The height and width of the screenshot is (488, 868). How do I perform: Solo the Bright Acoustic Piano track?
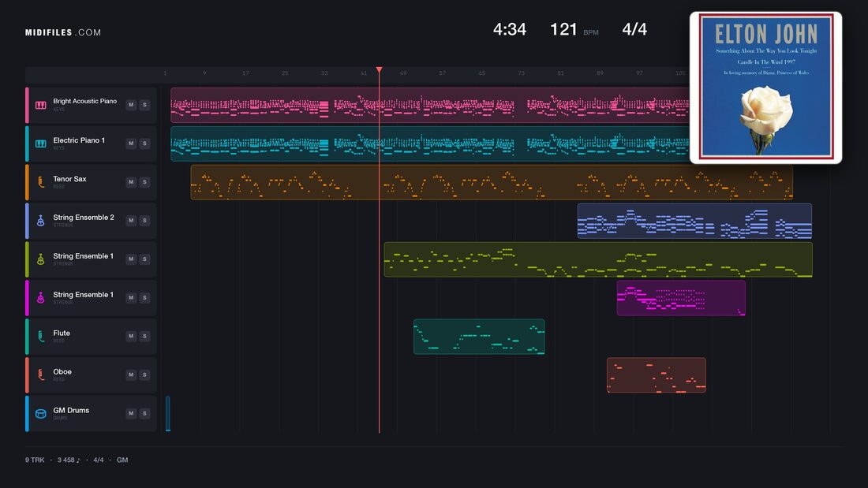click(x=144, y=105)
